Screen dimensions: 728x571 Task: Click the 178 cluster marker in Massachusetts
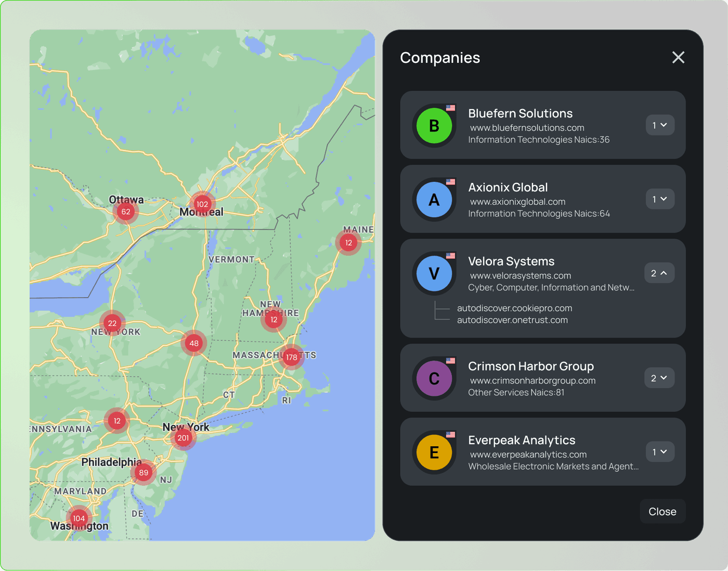coord(291,357)
